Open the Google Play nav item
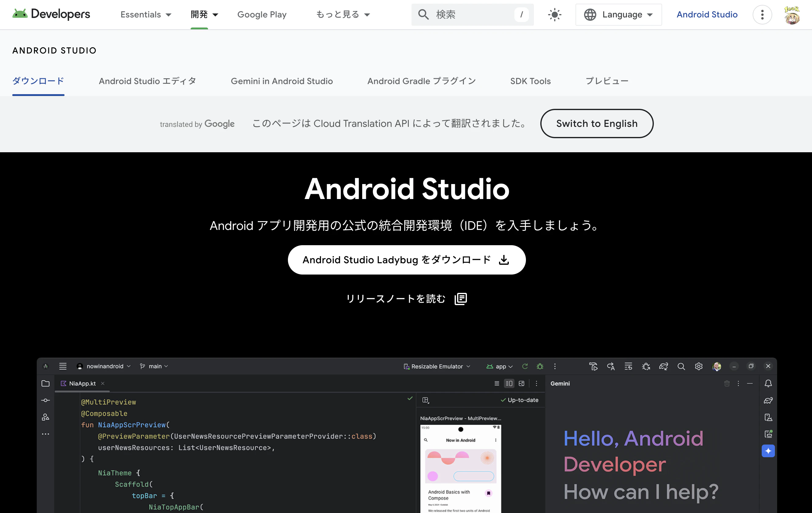The height and width of the screenshot is (513, 812). click(x=262, y=14)
